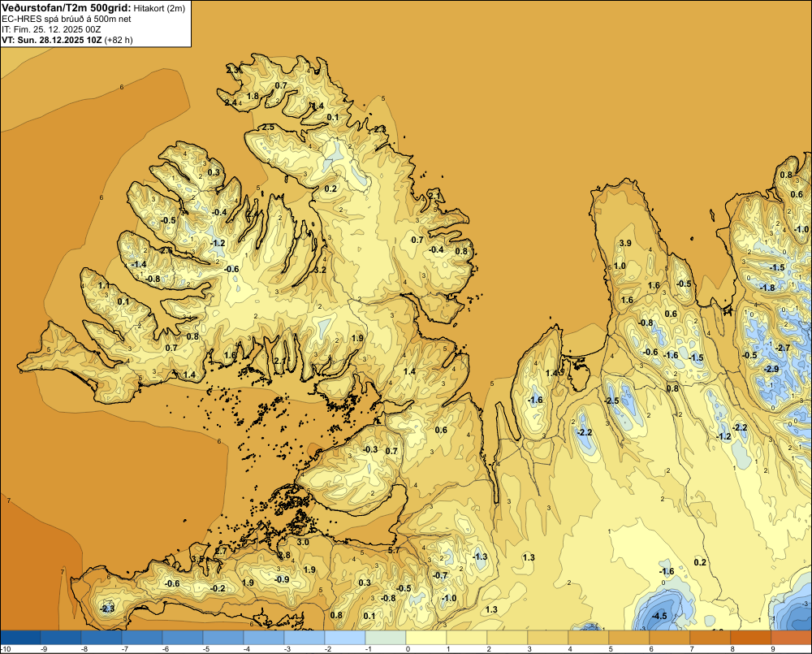Select the light blue legend swatch between -3 and -2

click(x=305, y=637)
